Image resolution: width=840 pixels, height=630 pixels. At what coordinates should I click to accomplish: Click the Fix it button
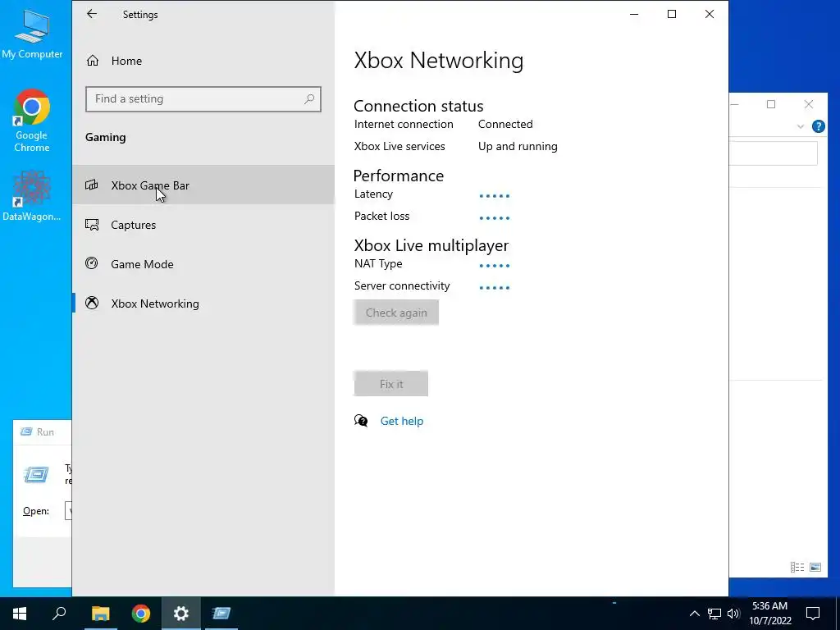click(391, 384)
